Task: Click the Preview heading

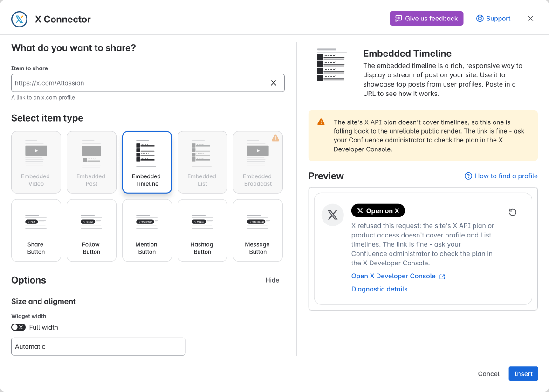Action: [x=326, y=176]
